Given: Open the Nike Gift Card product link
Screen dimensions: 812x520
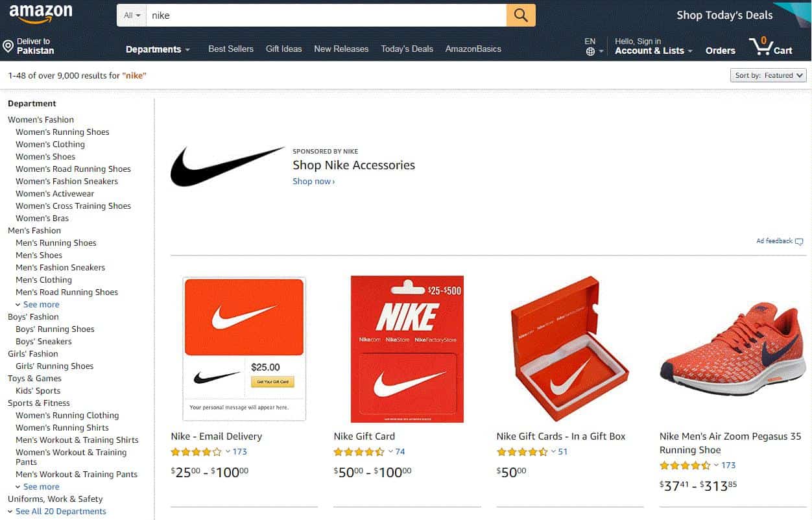Looking at the screenshot, I should point(364,436).
